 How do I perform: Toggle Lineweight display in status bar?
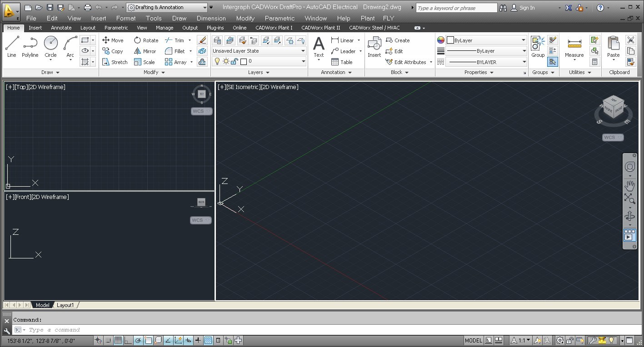tap(198, 340)
